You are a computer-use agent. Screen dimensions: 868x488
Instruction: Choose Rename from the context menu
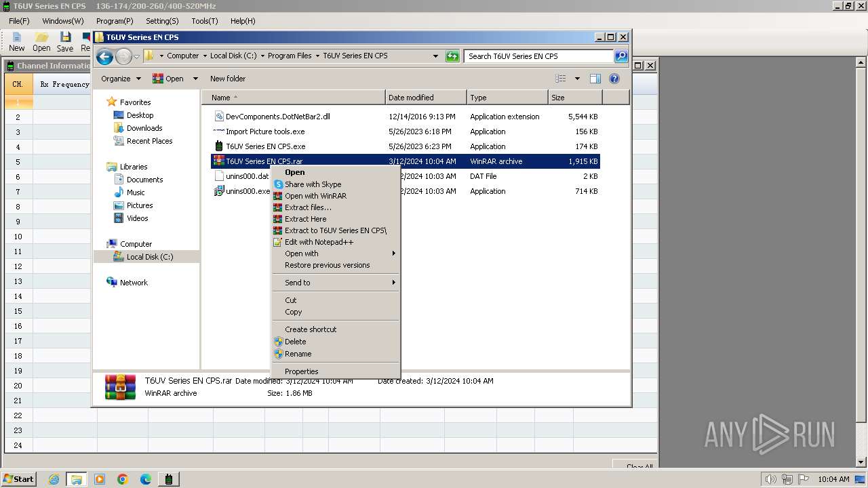coord(335,354)
